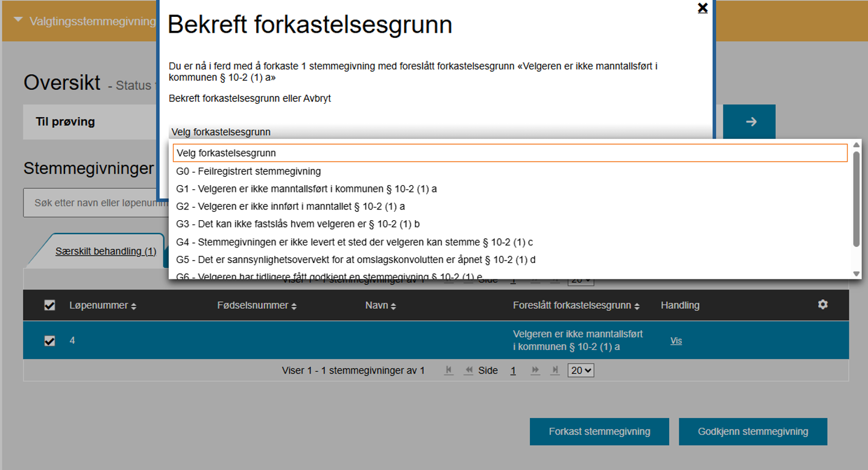868x470 pixels.
Task: Go to next page in bottom pagination
Action: [535, 370]
